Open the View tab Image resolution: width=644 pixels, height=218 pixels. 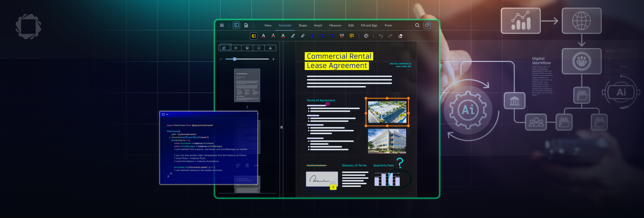click(x=268, y=25)
